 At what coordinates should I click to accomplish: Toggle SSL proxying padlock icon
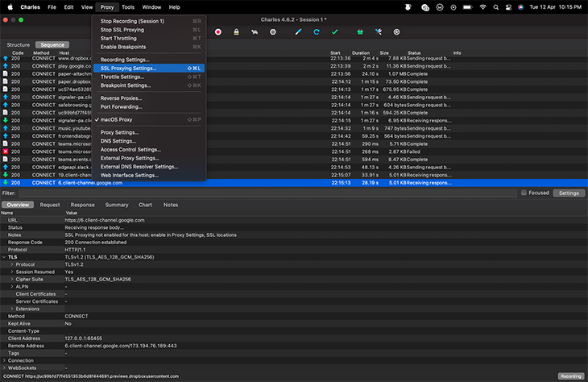point(236,31)
